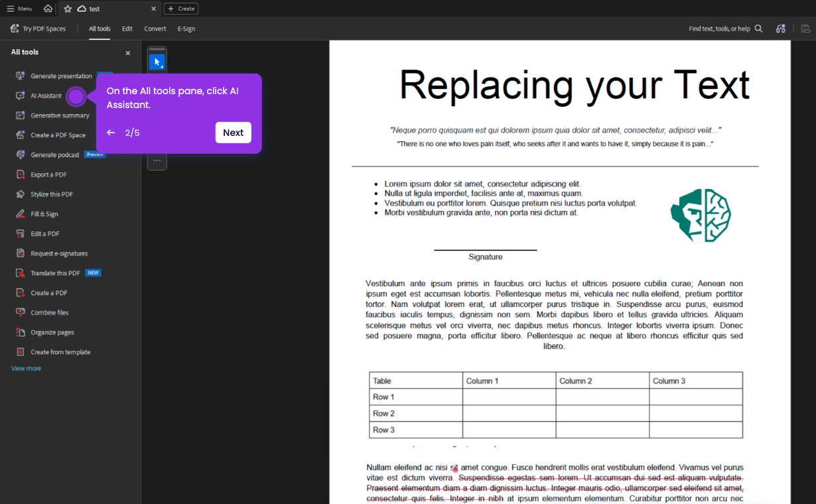Click the 'Row 2' table cell
The image size is (816, 504).
[x=416, y=413]
